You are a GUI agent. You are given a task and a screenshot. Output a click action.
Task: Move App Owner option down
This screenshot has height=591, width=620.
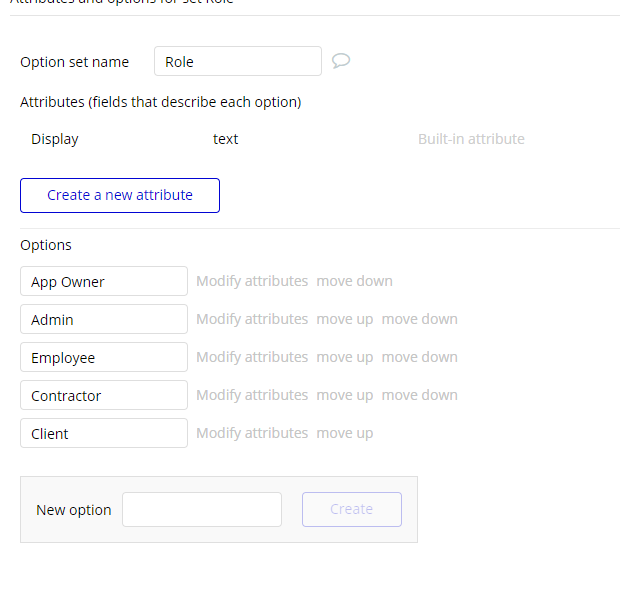(354, 281)
